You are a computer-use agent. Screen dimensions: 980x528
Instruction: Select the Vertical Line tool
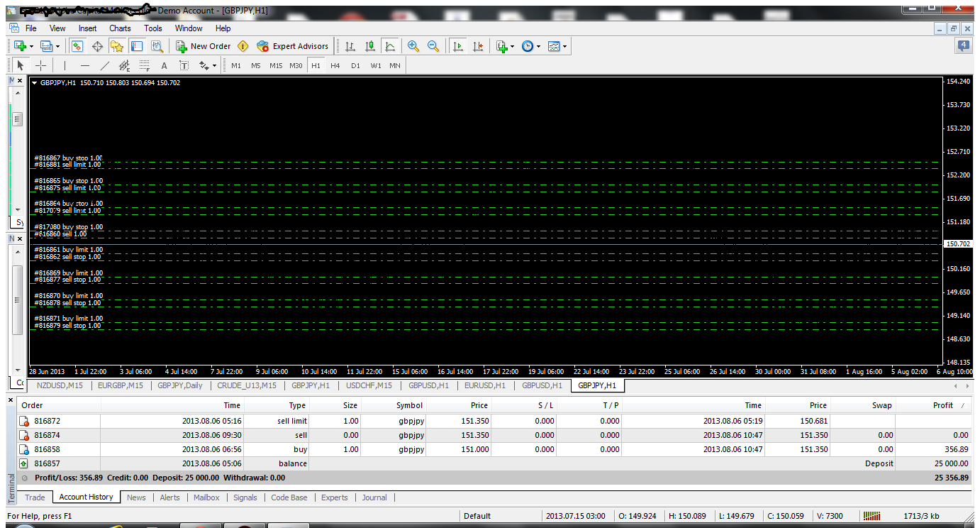[x=65, y=65]
